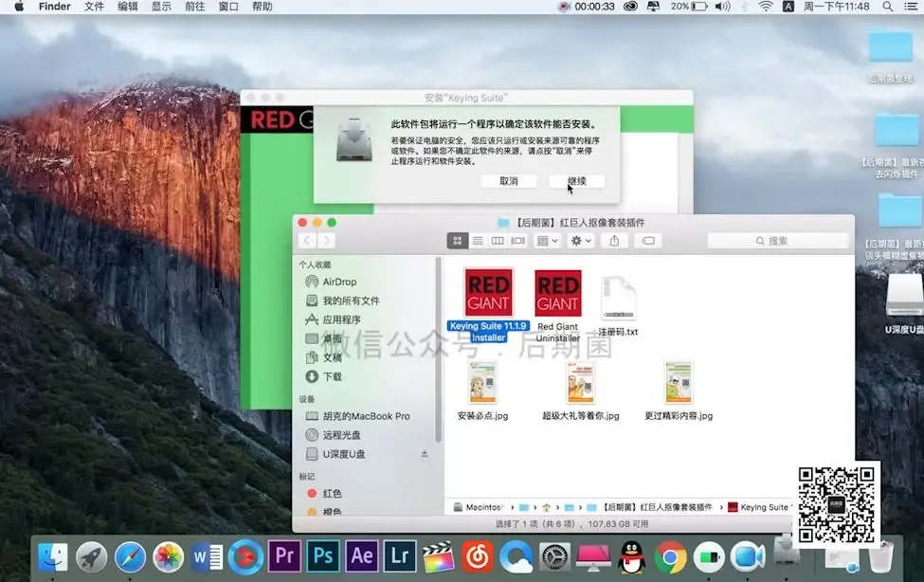
Task: Open System Preferences from the Dock
Action: tap(554, 556)
